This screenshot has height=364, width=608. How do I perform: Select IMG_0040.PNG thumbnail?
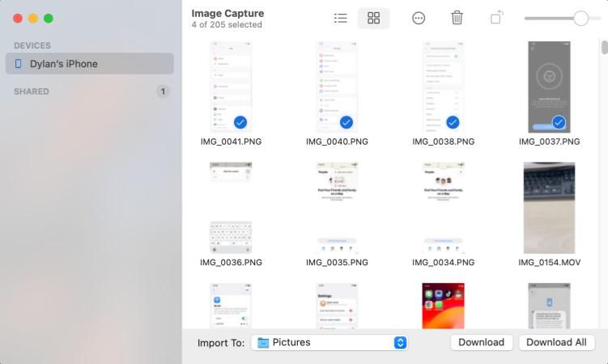click(337, 87)
